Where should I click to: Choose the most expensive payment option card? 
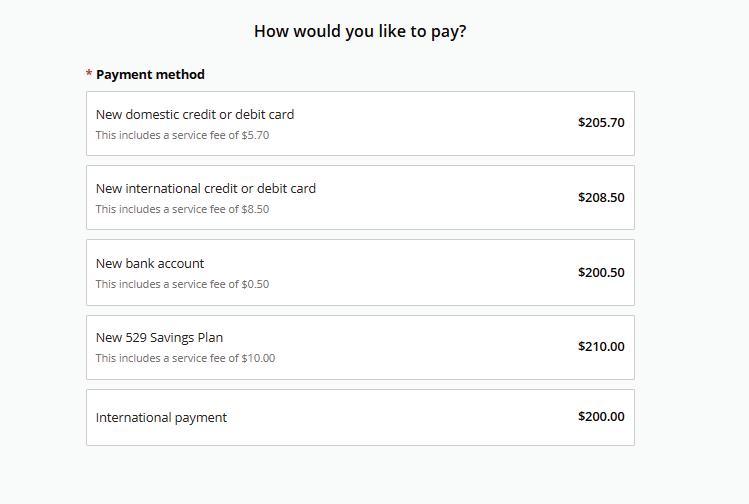[x=360, y=347]
